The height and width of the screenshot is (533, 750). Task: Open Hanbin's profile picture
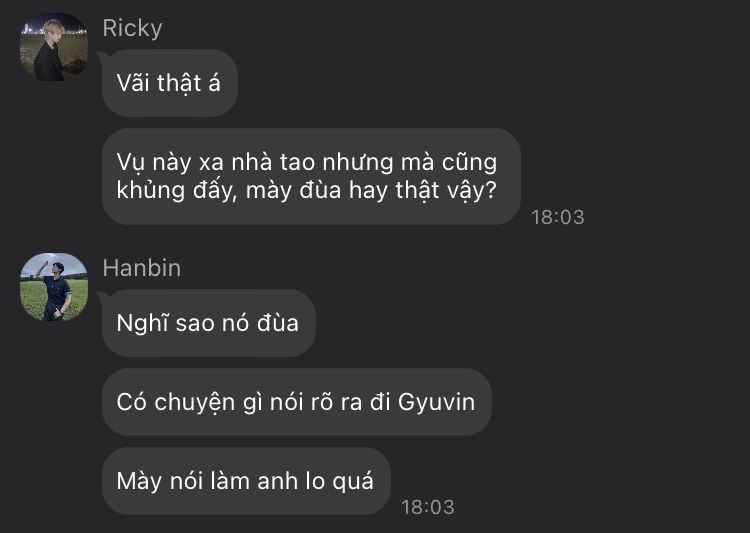pyautogui.click(x=54, y=287)
